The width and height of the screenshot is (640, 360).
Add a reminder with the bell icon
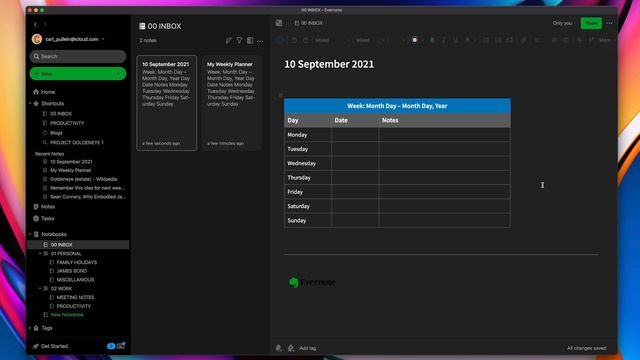(278, 348)
